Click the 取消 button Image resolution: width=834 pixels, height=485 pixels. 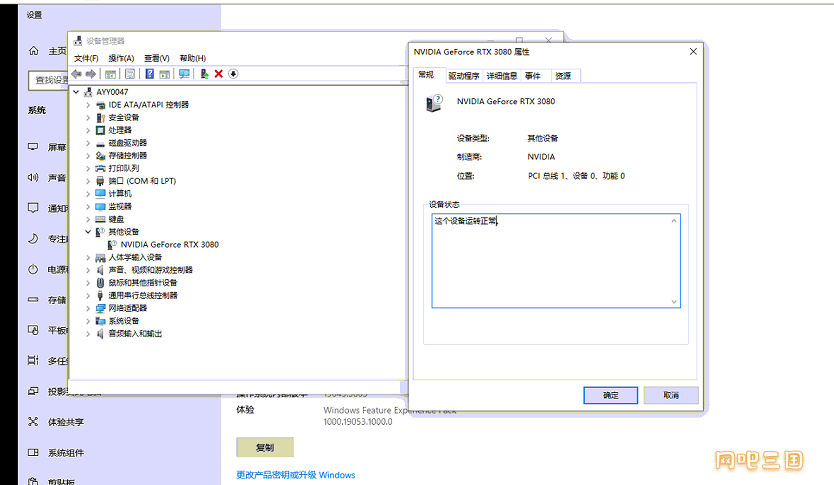(x=671, y=395)
